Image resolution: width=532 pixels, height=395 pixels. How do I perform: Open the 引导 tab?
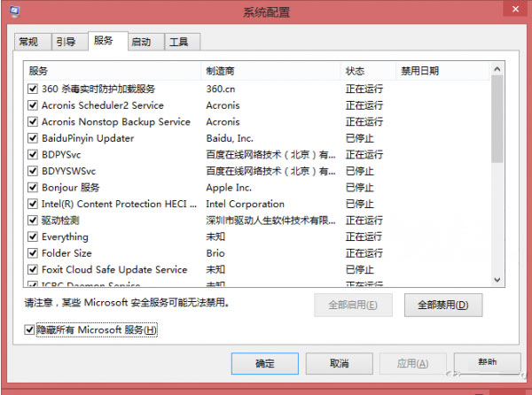click(x=69, y=42)
